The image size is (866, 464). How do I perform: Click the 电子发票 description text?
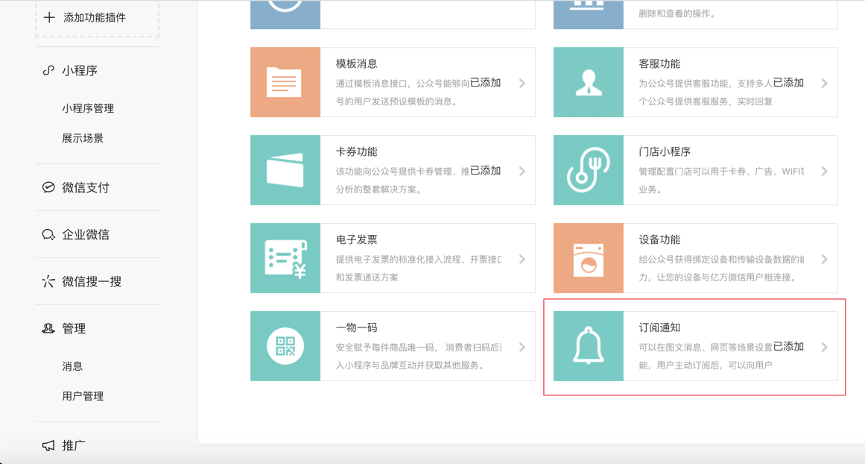[x=419, y=268]
